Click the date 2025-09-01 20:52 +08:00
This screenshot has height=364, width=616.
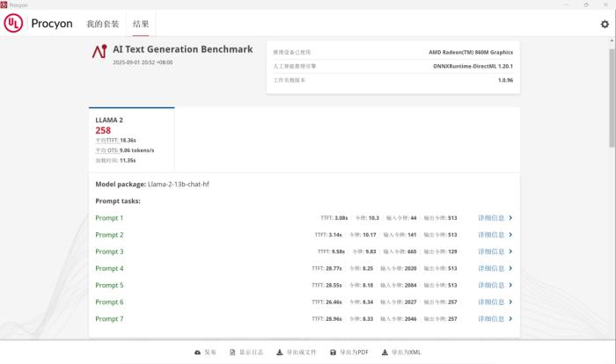[143, 62]
